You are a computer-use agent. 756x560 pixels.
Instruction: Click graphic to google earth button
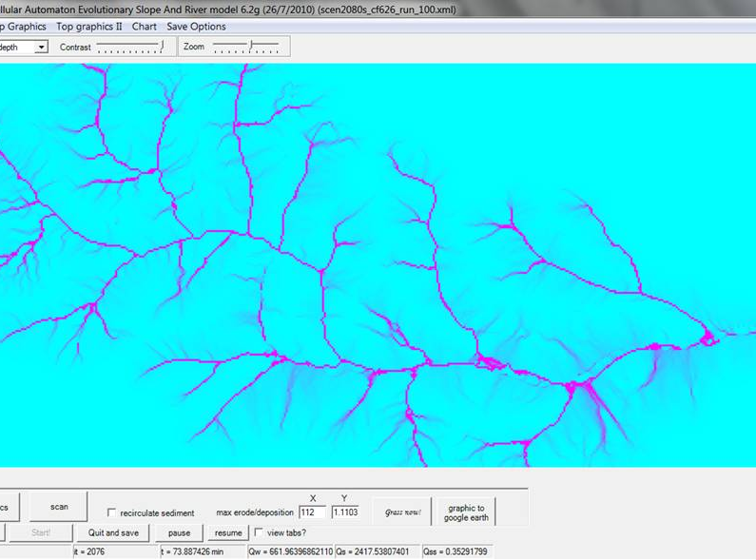click(466, 512)
